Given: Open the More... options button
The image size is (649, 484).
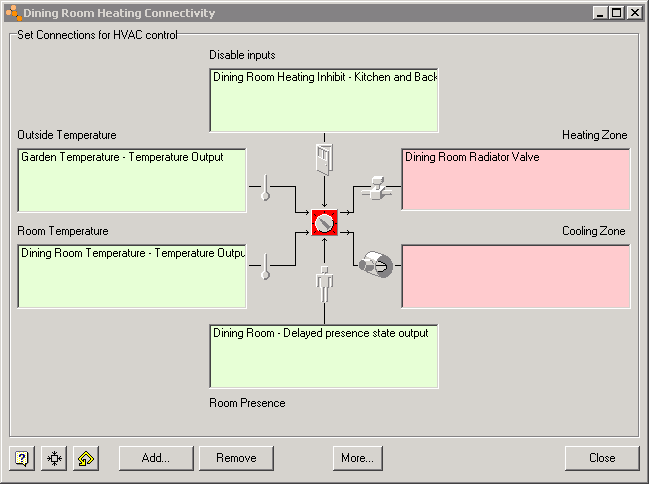Looking at the screenshot, I should pos(357,458).
